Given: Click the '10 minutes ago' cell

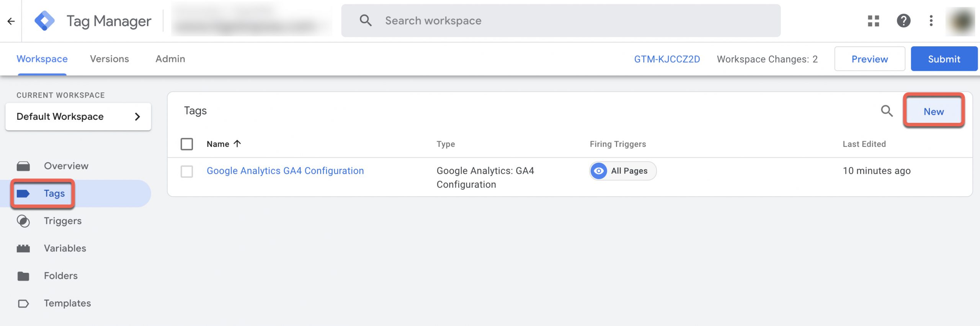Looking at the screenshot, I should [x=877, y=171].
